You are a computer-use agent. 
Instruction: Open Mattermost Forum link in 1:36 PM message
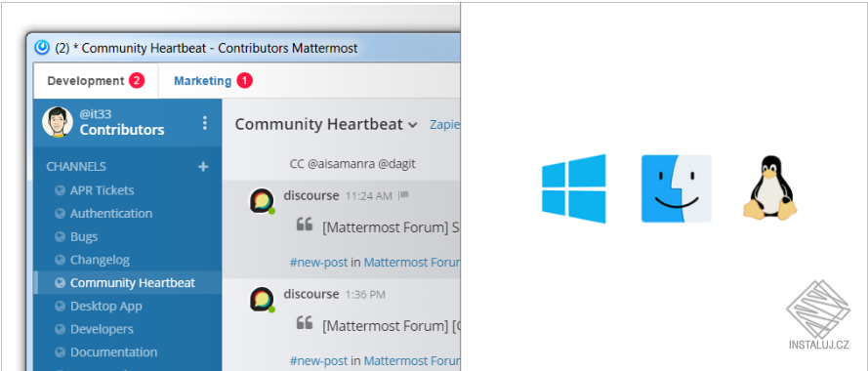click(x=412, y=361)
